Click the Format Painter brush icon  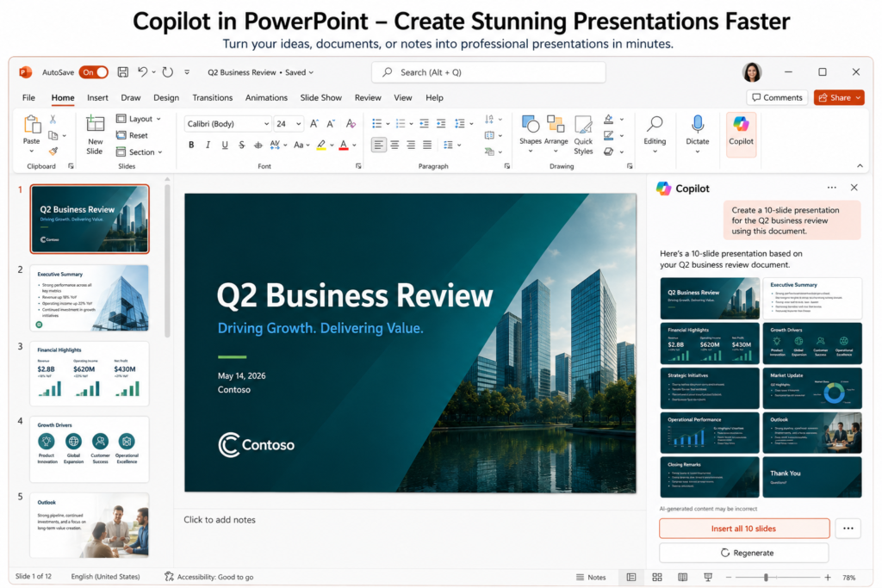point(53,152)
